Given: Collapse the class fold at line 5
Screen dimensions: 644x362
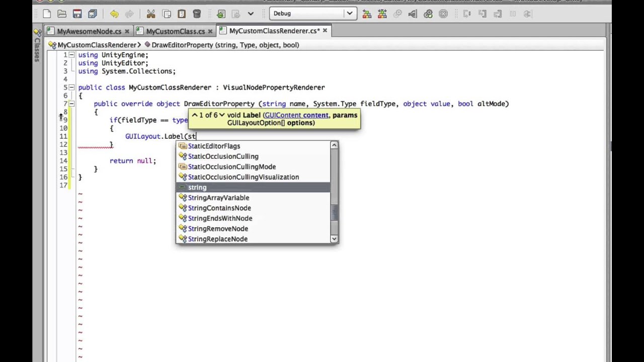Looking at the screenshot, I should (x=71, y=87).
